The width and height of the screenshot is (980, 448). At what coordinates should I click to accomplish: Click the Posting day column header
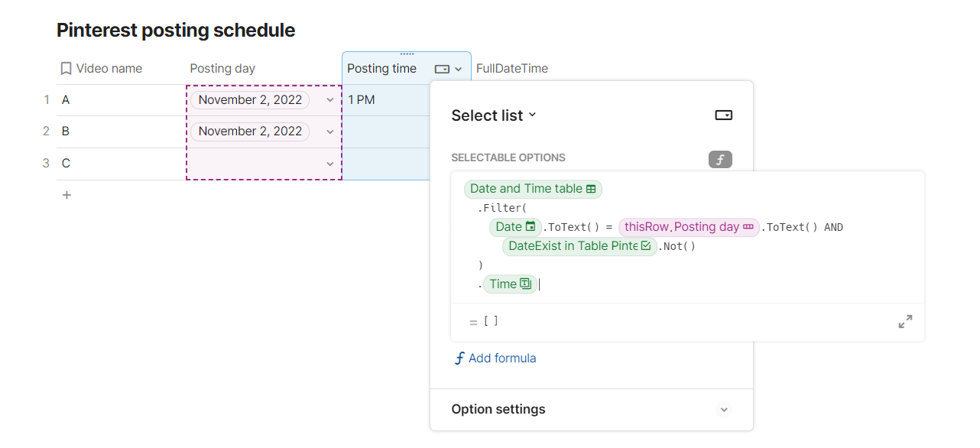click(222, 69)
